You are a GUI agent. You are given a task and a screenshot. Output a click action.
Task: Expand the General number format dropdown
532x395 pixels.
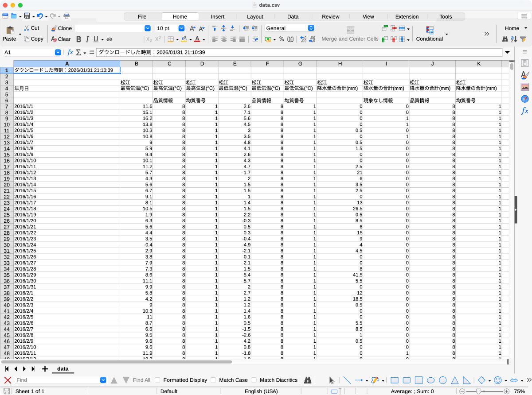[x=311, y=28]
